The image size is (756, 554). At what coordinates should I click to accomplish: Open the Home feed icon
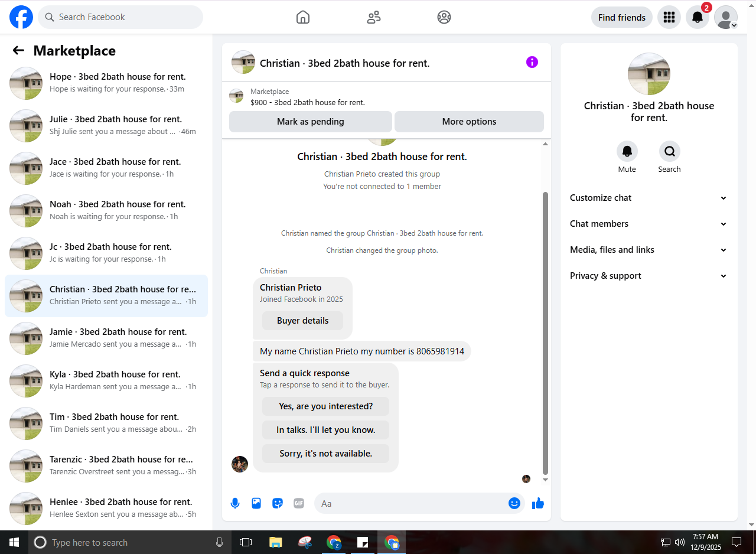(303, 17)
